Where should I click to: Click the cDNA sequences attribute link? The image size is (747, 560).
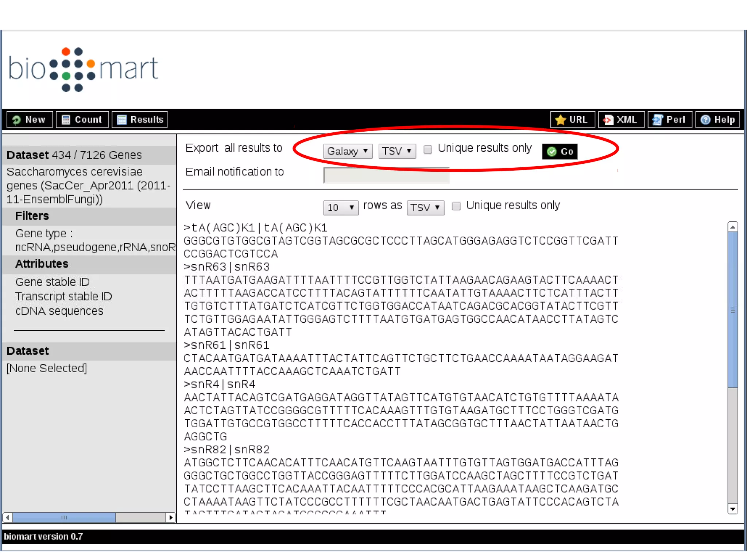59,311
